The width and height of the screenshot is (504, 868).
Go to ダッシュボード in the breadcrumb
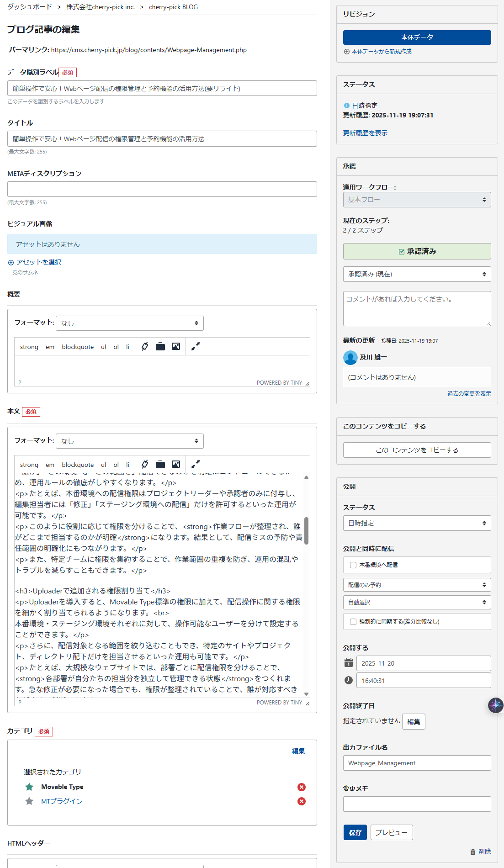pyautogui.click(x=30, y=7)
